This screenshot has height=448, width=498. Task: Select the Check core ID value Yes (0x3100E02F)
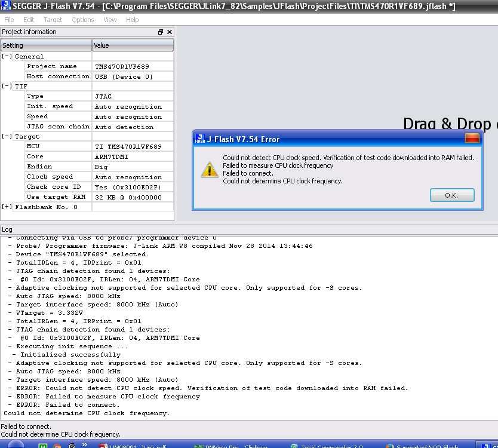(x=128, y=187)
